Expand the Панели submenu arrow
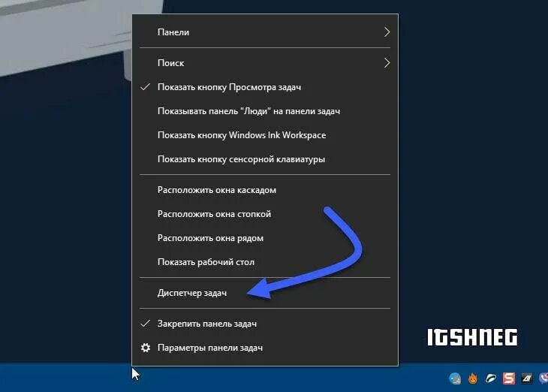 (x=387, y=32)
